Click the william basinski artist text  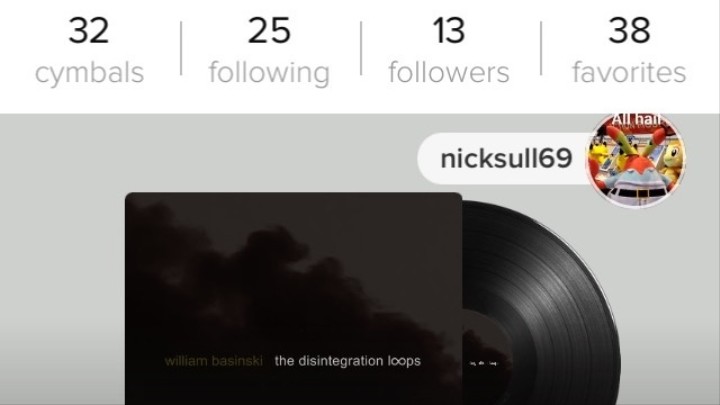pyautogui.click(x=214, y=361)
